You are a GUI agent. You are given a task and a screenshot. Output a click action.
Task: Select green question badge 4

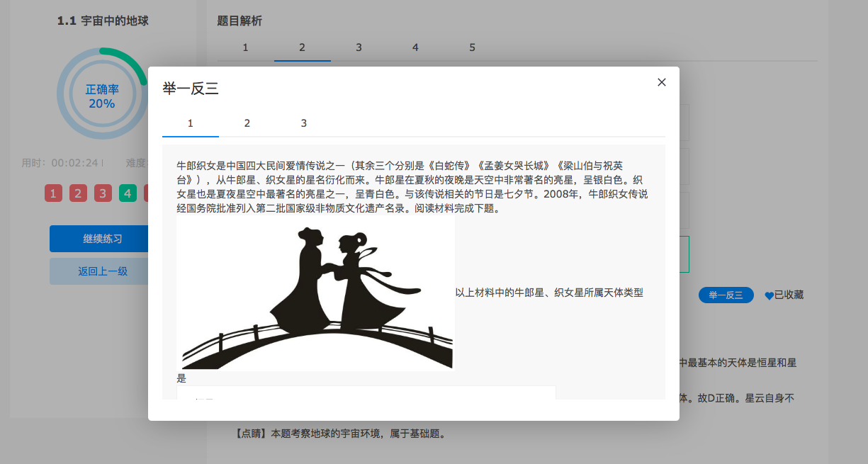pos(128,193)
